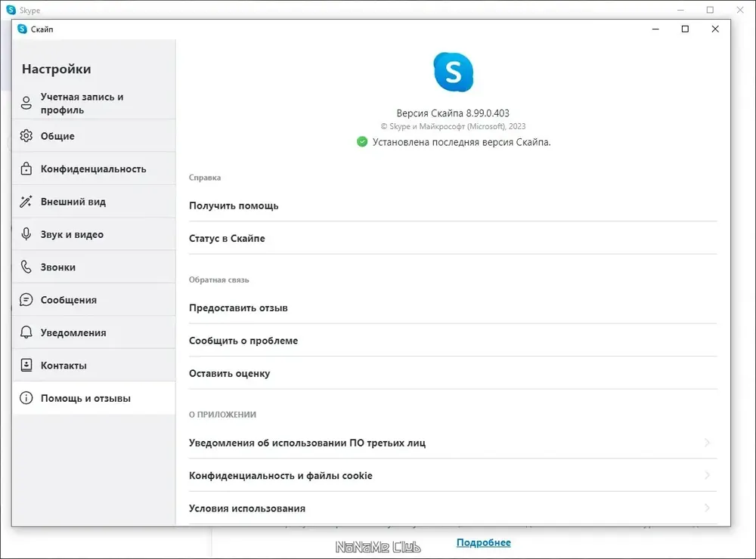Open the Общие settings section
756x559 pixels.
94,136
